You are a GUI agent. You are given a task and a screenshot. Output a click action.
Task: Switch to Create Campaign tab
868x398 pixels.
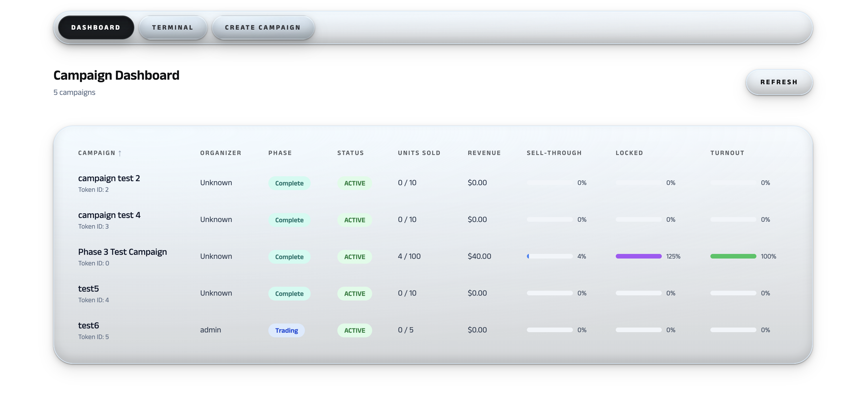(263, 28)
